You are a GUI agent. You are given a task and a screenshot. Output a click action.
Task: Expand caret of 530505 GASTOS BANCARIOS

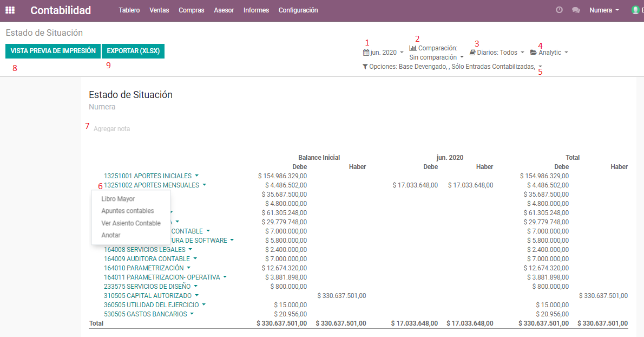coord(192,314)
